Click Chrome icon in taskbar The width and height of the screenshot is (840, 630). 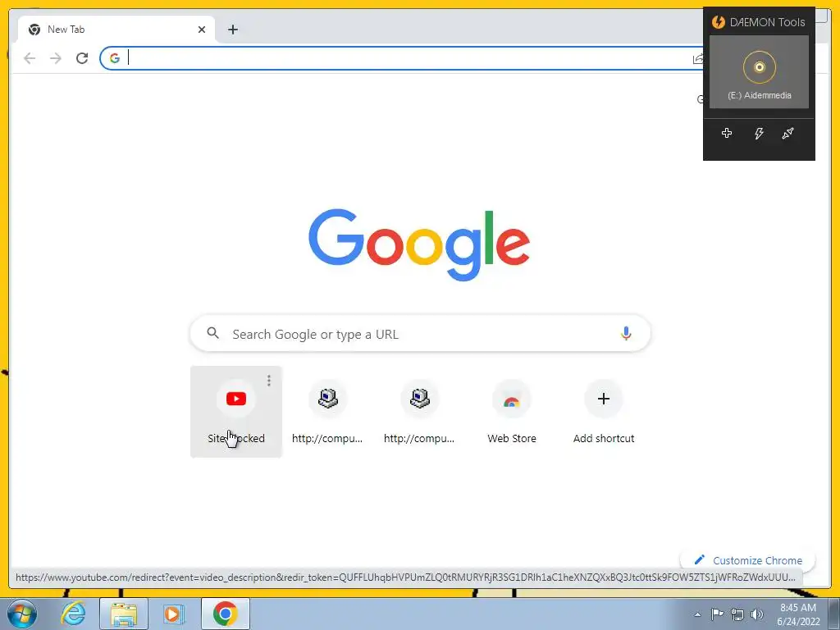pos(225,614)
